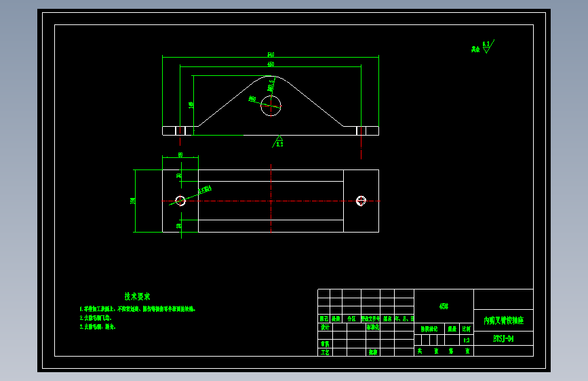Screen dimensions: 588x381
Task: Click the 设计 cell in title block
Action: 325,327
